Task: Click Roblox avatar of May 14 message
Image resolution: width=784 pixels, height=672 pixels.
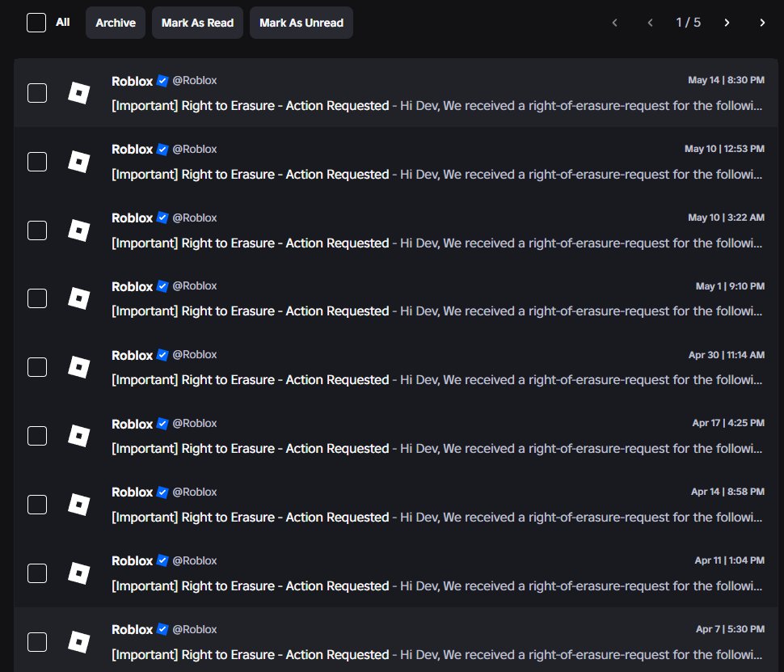Action: (x=79, y=93)
